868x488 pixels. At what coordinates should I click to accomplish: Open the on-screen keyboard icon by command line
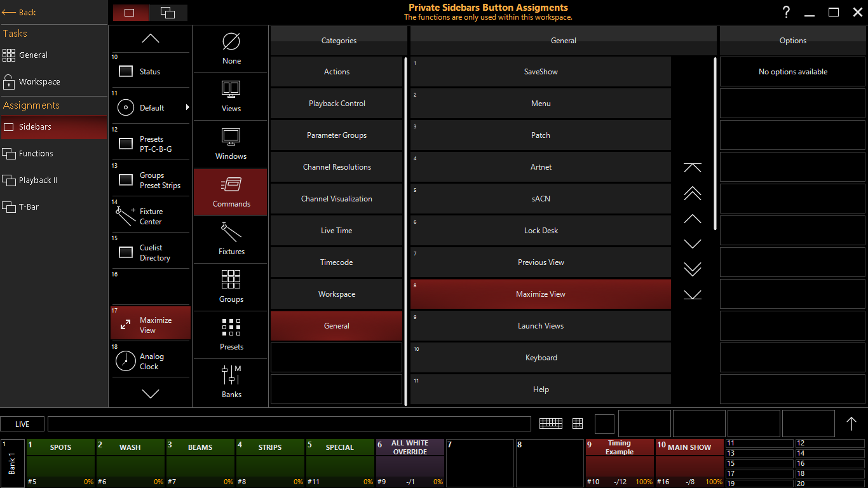tap(550, 424)
